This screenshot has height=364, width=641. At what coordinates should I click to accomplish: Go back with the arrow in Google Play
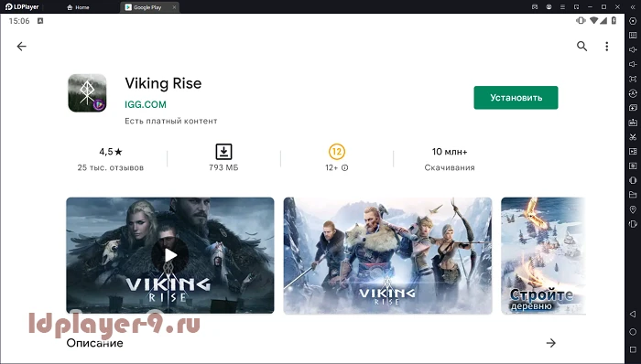(21, 47)
